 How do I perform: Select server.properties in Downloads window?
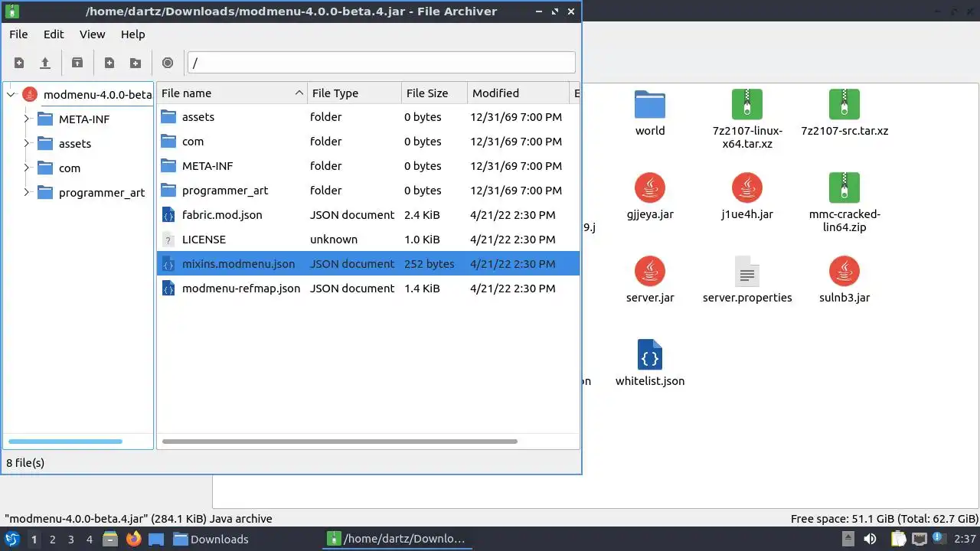[x=747, y=280]
